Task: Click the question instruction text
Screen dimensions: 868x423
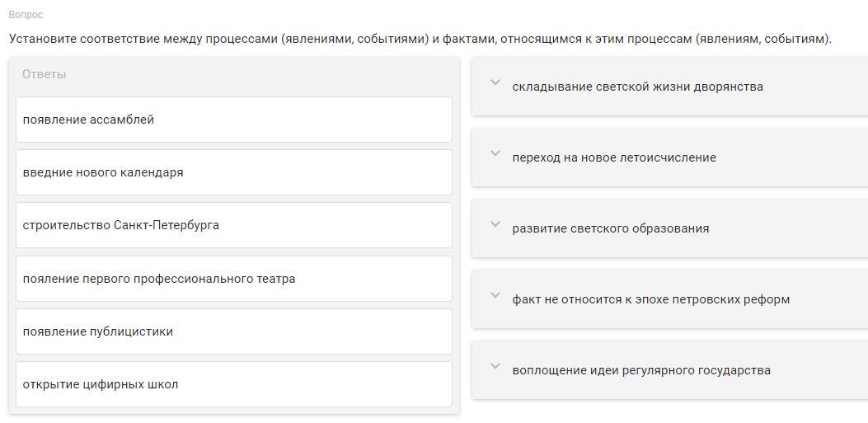Action: pyautogui.click(x=420, y=40)
